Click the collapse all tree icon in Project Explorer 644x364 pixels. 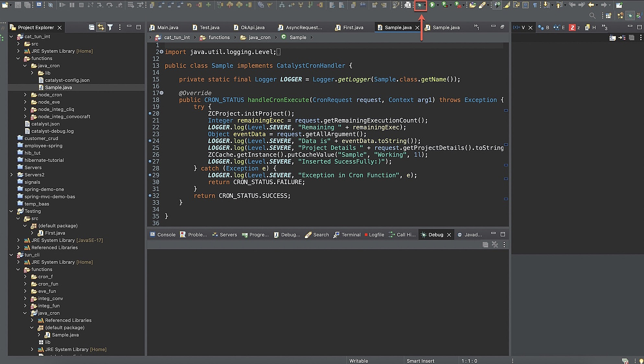coord(91,27)
